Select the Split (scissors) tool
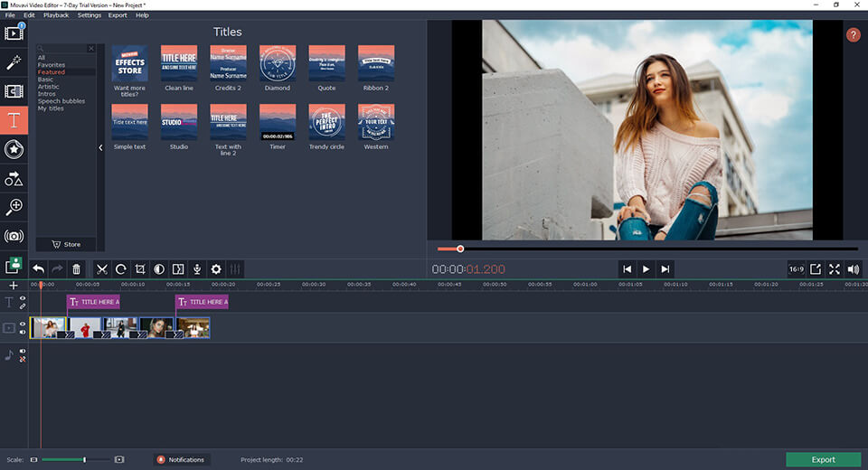 [x=101, y=268]
